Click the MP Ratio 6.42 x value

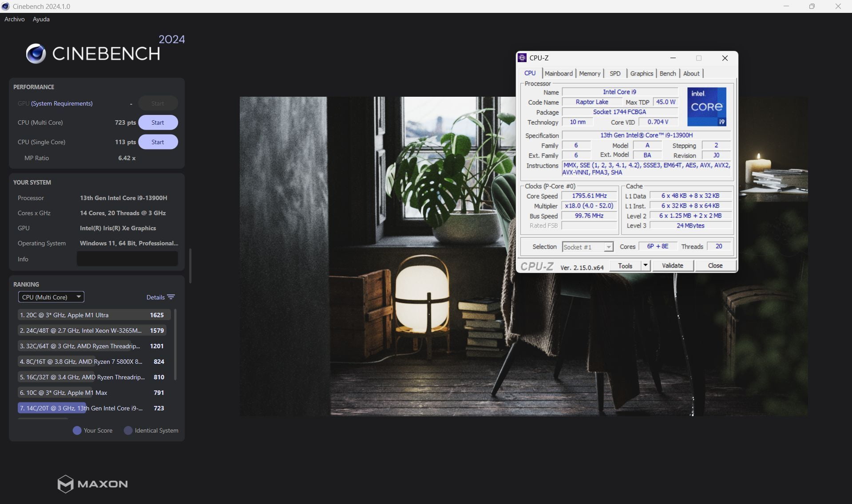coord(127,158)
